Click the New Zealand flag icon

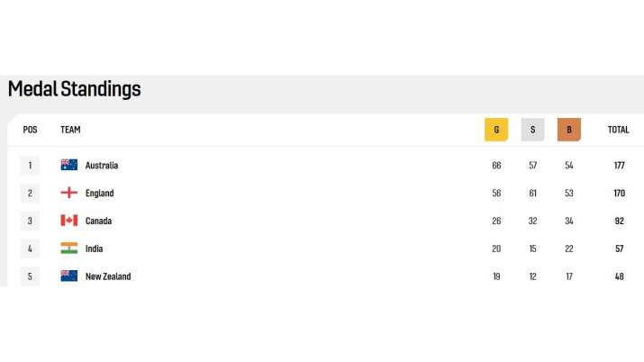point(69,276)
